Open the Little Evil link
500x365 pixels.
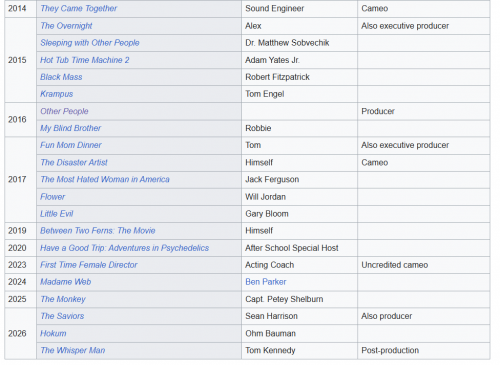tap(56, 214)
